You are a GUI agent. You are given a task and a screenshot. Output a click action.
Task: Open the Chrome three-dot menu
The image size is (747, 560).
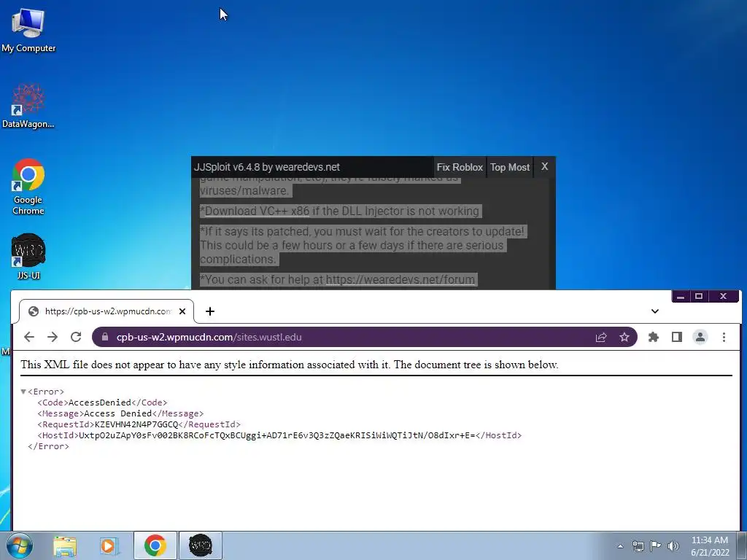tap(724, 337)
